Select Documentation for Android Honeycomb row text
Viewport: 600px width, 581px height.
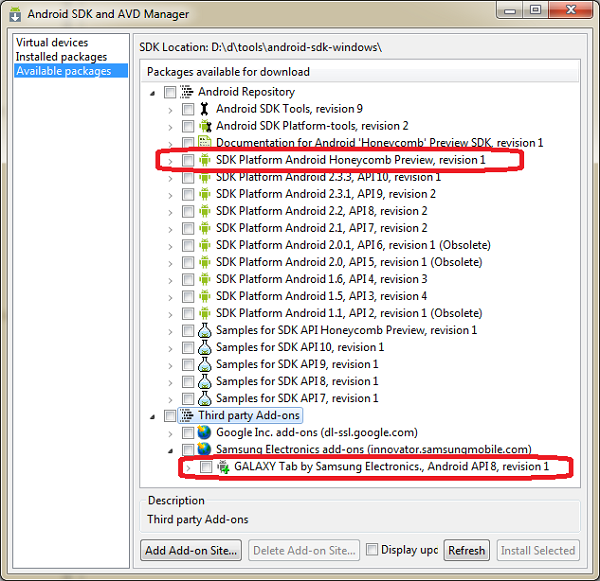click(x=379, y=143)
